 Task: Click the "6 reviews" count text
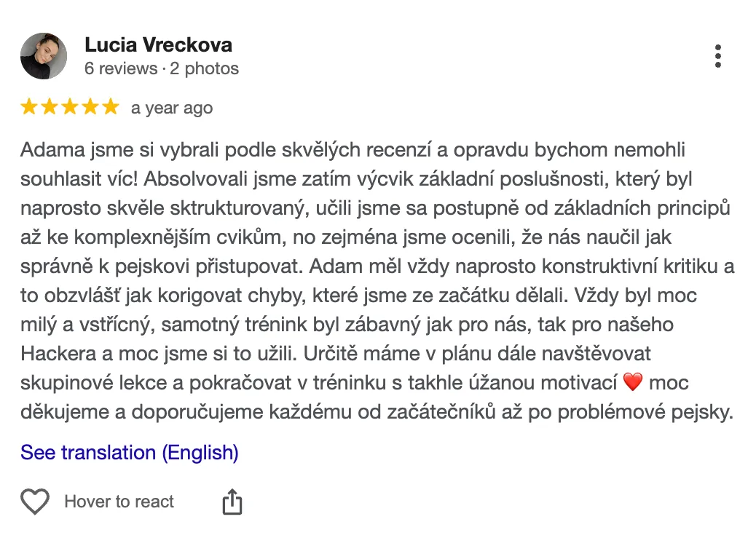(121, 69)
